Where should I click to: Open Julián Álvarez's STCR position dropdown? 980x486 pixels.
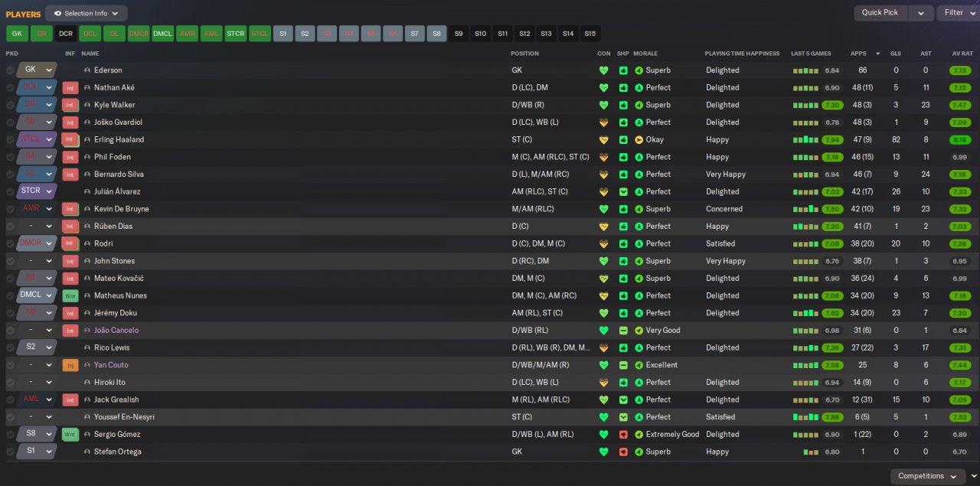click(x=37, y=191)
